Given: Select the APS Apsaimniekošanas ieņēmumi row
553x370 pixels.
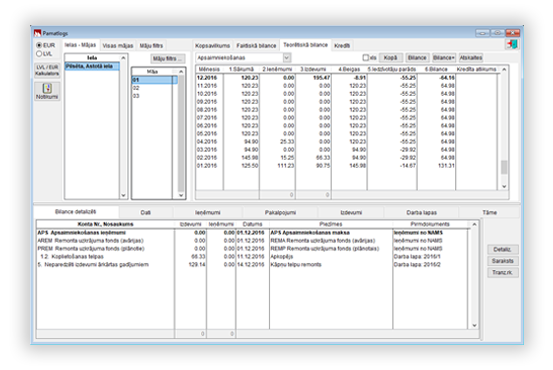Looking at the screenshot, I should coord(253,233).
